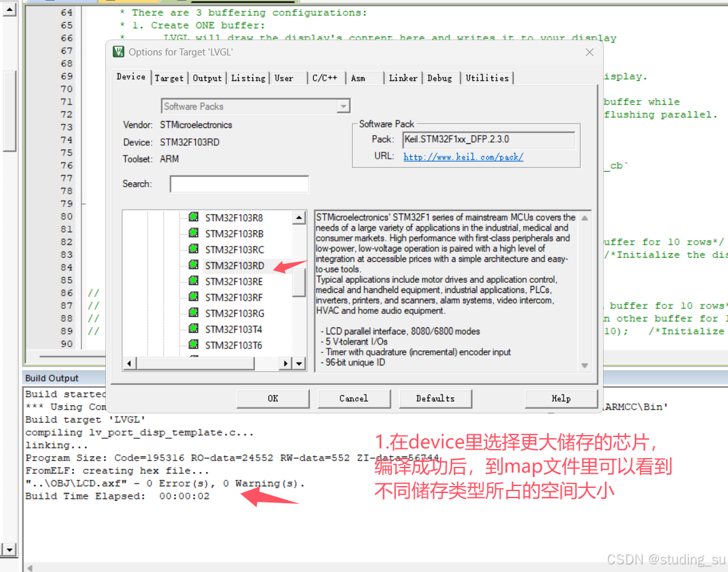Image resolution: width=728 pixels, height=572 pixels.
Task: Select STM32F103T6 in the device tree
Action: pyautogui.click(x=233, y=345)
